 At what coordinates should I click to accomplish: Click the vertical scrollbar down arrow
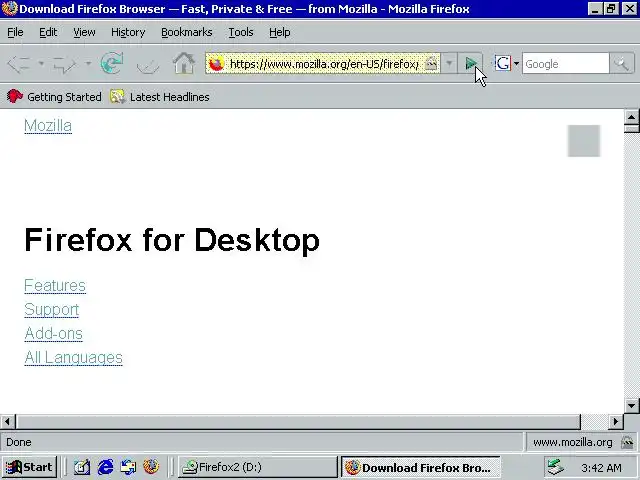[x=631, y=405]
